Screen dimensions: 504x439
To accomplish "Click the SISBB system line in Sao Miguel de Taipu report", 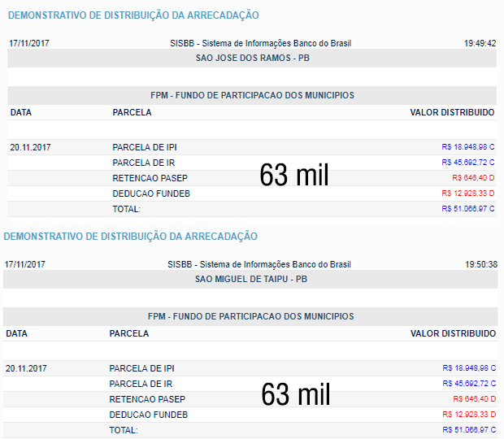I will tap(259, 264).
